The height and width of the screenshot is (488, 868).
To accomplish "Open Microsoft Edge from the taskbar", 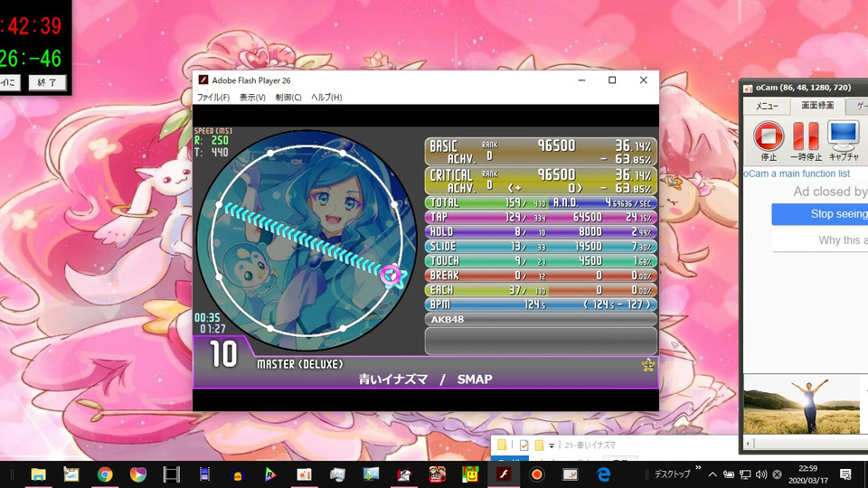I will point(603,474).
